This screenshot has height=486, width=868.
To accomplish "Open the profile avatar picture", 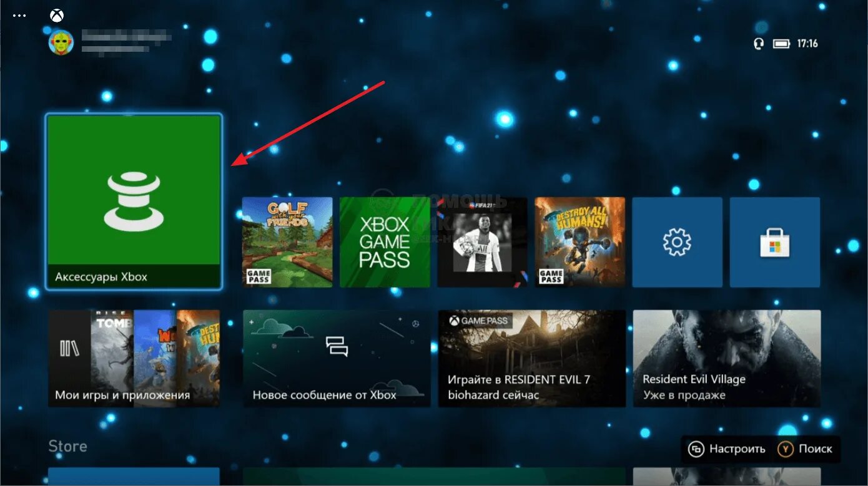I will point(61,42).
